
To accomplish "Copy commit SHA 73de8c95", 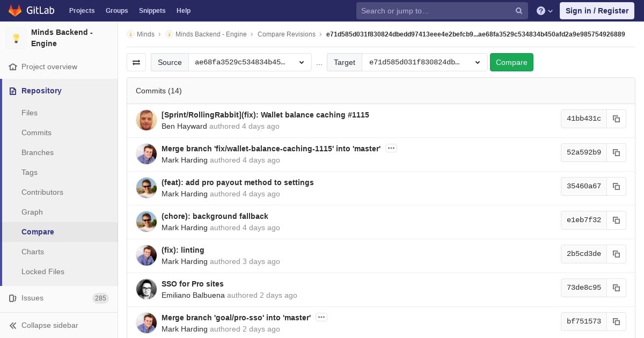I will click(617, 288).
